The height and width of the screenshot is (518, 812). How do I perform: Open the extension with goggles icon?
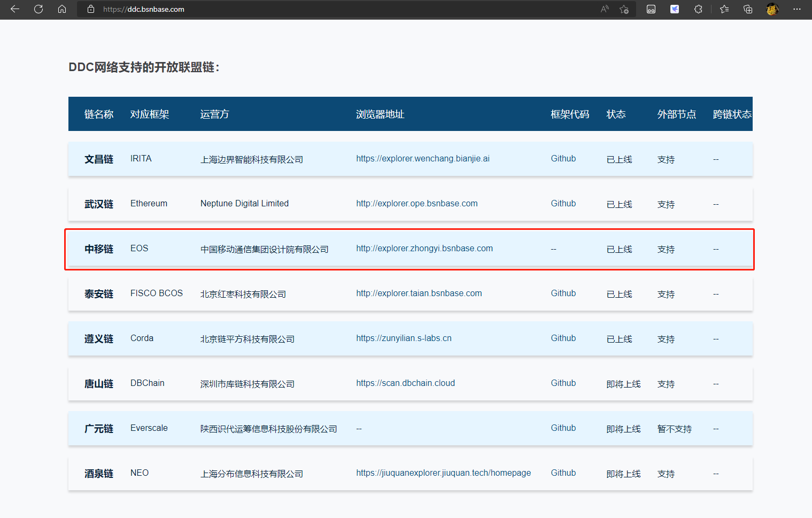click(x=651, y=9)
